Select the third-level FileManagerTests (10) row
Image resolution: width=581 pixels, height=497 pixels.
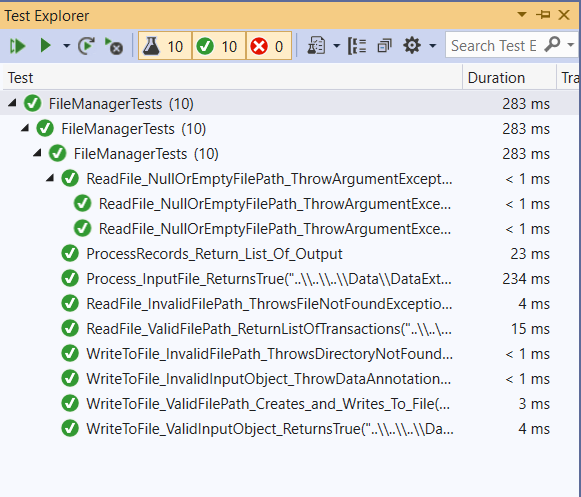point(289,154)
